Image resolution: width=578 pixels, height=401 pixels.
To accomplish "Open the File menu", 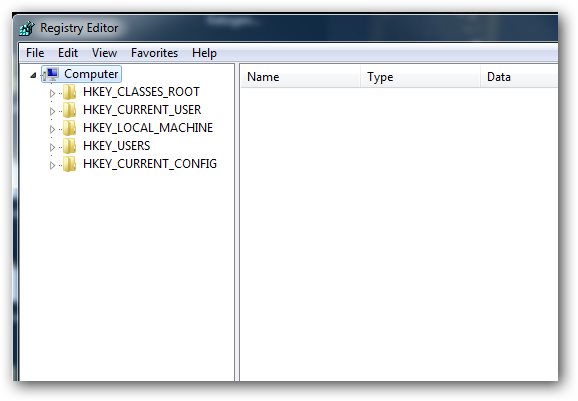I will (35, 53).
